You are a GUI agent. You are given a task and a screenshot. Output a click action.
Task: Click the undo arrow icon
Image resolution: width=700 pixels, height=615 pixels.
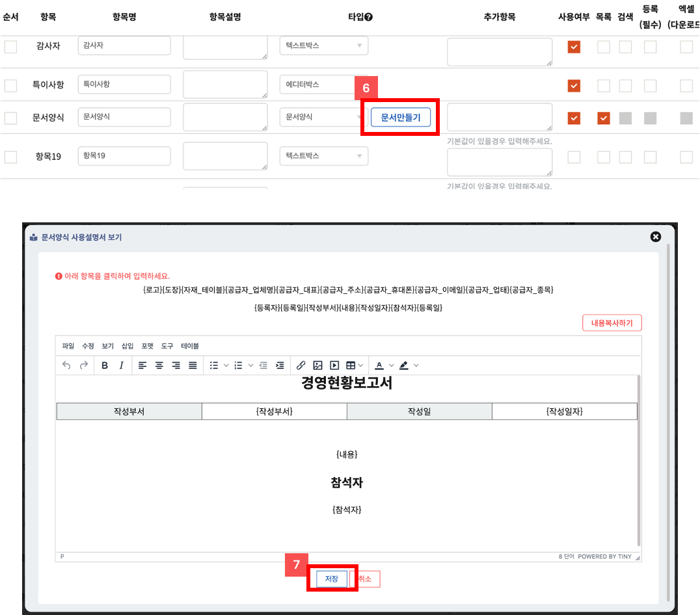pos(66,365)
